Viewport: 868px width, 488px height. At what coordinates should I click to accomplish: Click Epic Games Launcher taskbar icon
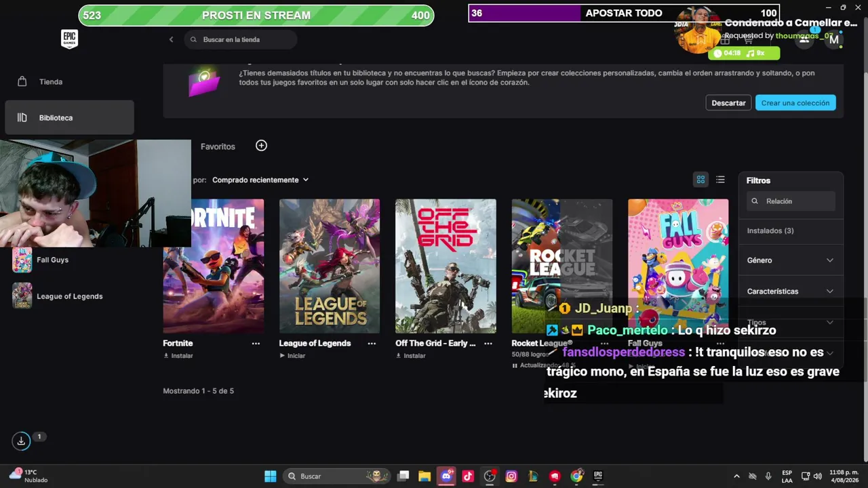[598, 476]
